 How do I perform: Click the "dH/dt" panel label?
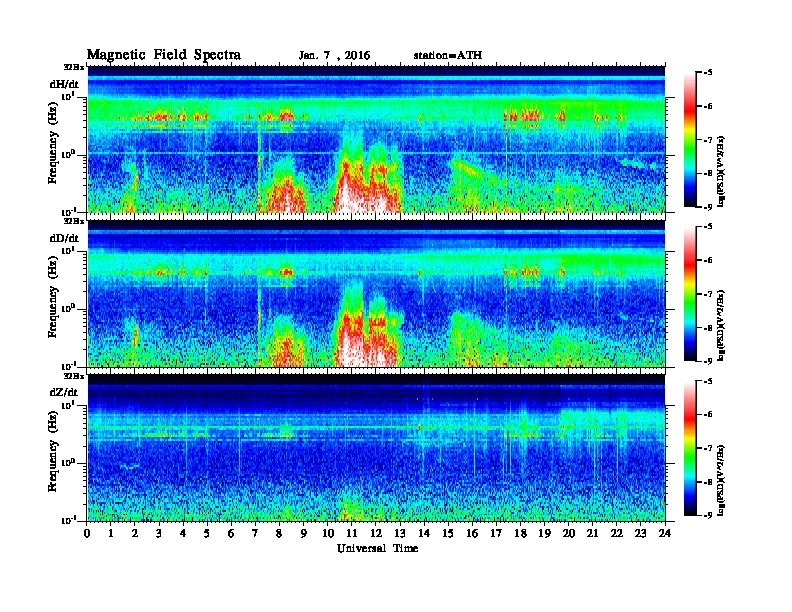pyautogui.click(x=64, y=85)
